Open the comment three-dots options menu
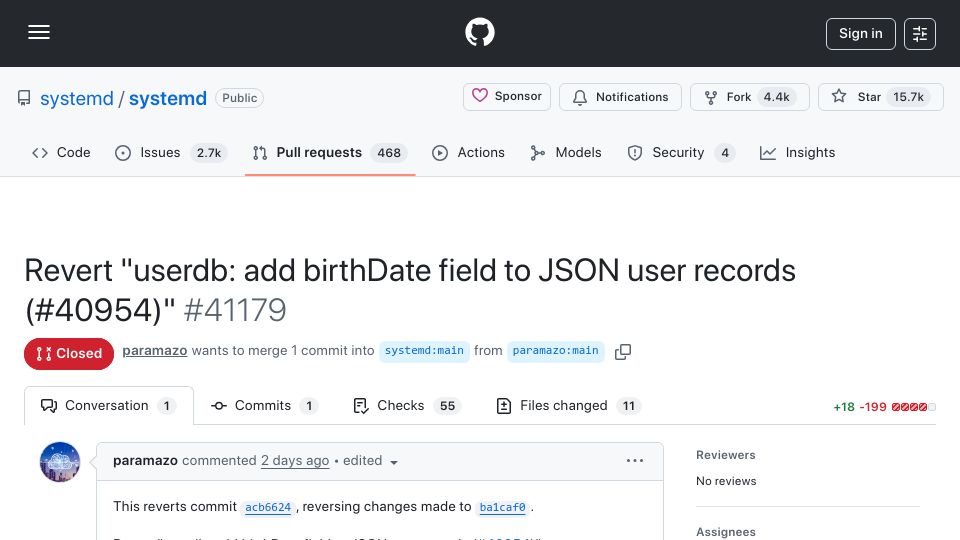Image resolution: width=960 pixels, height=540 pixels. 635,460
